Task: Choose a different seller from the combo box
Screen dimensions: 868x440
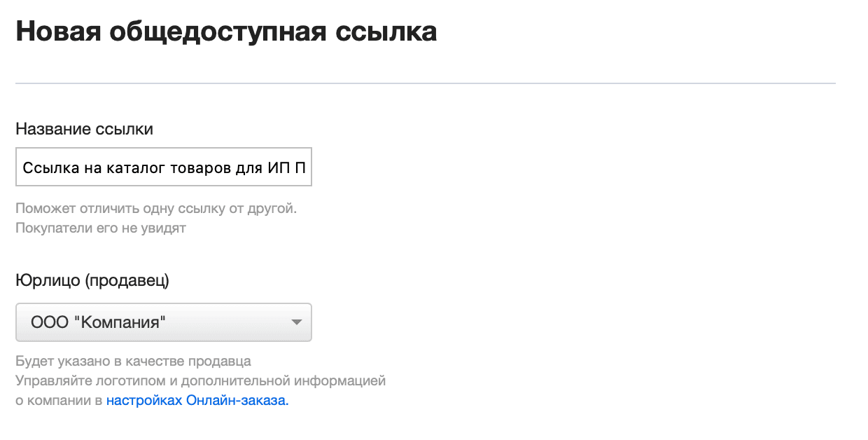Action: coord(163,322)
